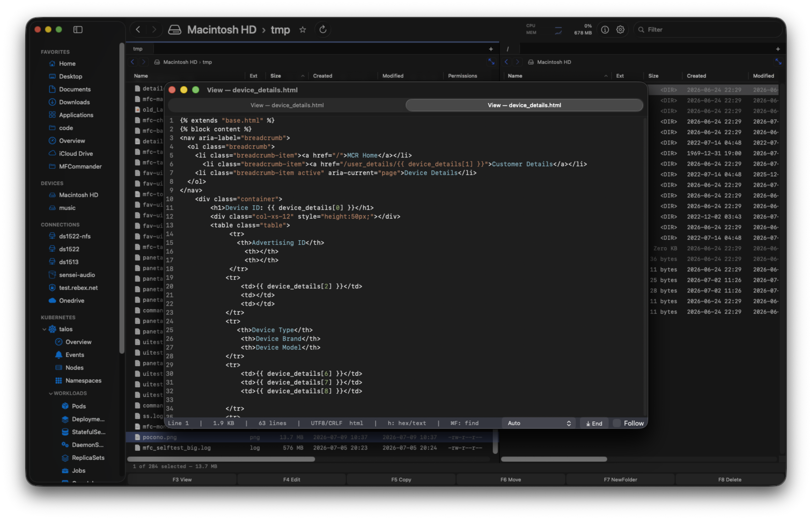Open Kubernetes Deployments
The width and height of the screenshot is (812, 520).
pos(88,419)
